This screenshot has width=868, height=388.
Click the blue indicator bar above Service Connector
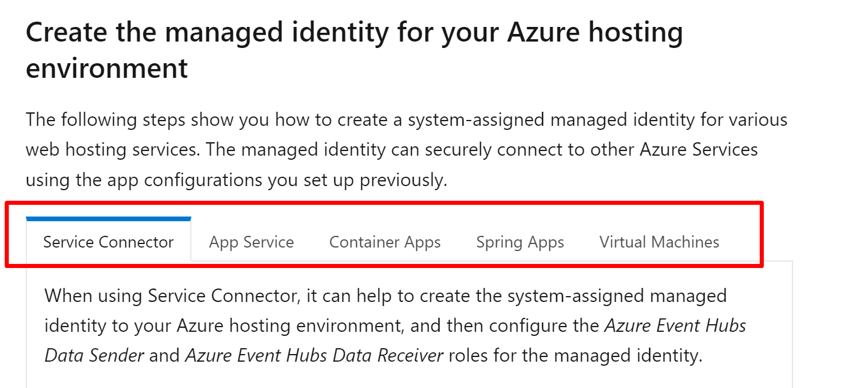click(x=108, y=219)
